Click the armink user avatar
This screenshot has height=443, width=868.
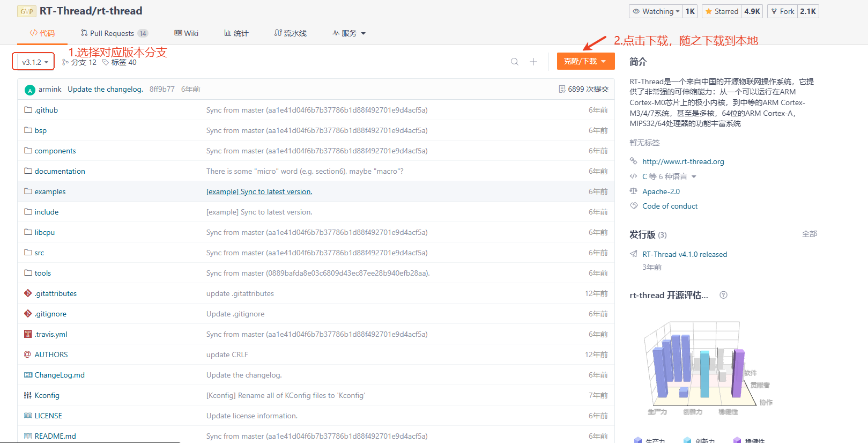click(x=30, y=90)
